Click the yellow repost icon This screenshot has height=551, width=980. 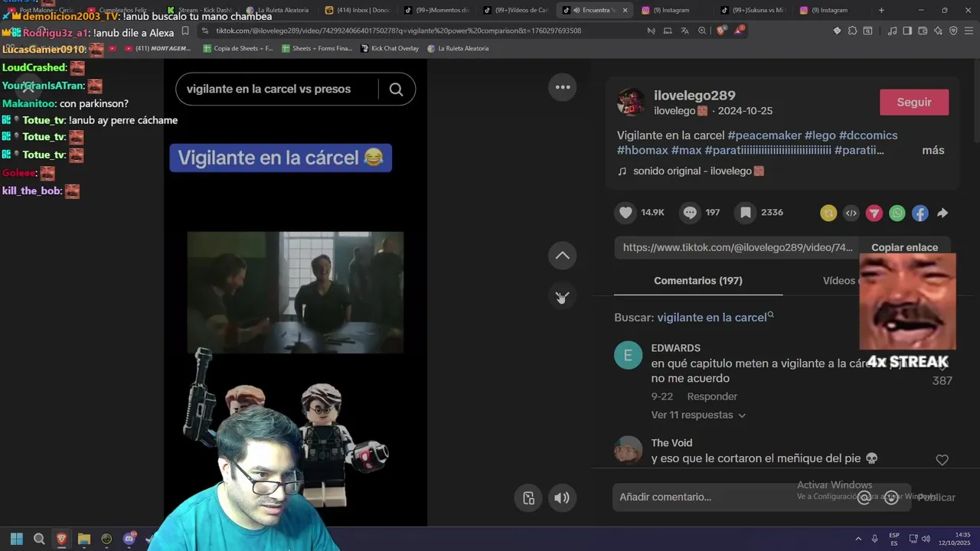828,214
